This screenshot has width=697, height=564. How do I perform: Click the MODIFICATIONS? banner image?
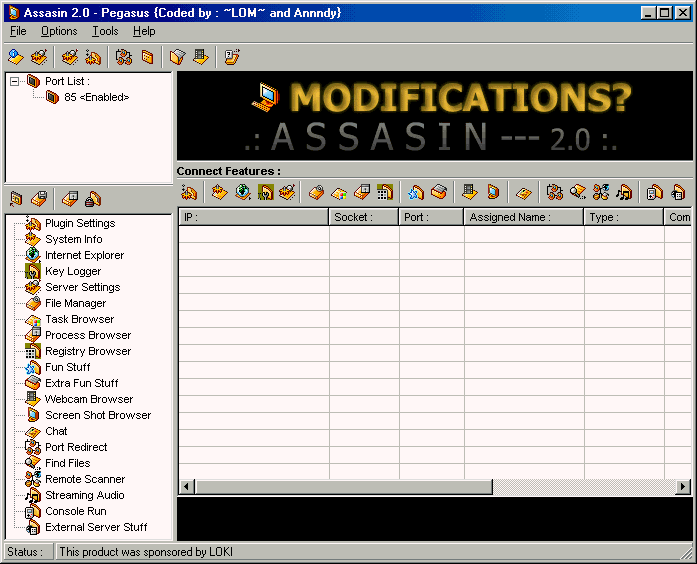pyautogui.click(x=435, y=116)
